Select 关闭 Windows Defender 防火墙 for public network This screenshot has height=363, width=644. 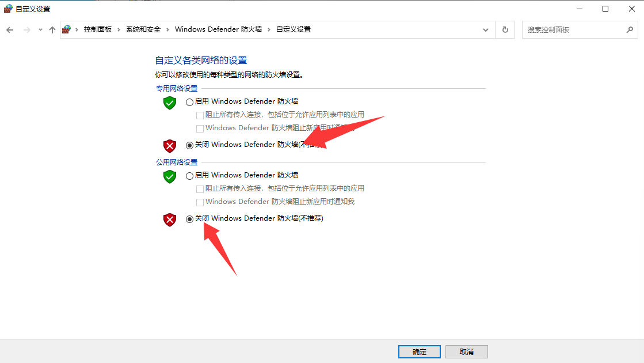(x=189, y=219)
